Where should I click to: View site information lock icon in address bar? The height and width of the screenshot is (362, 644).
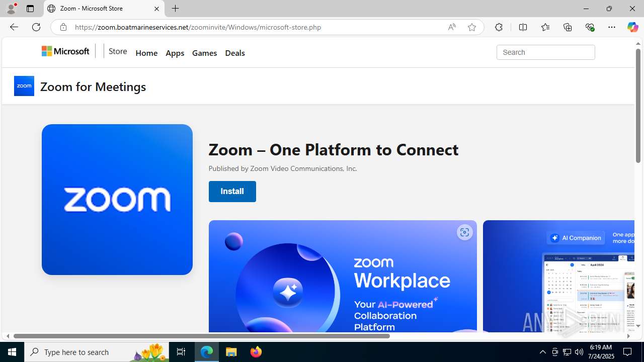63,27
